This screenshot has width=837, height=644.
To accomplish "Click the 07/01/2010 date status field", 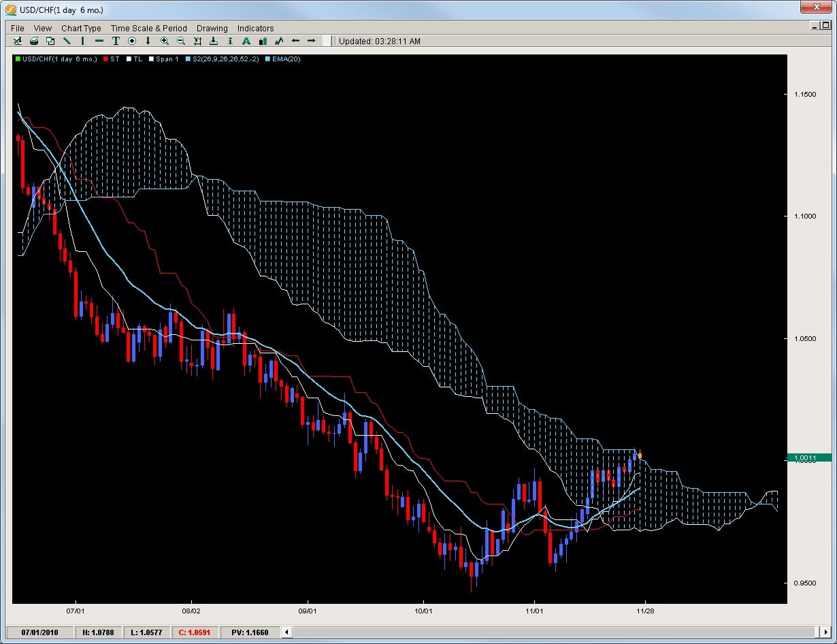I will point(39,632).
